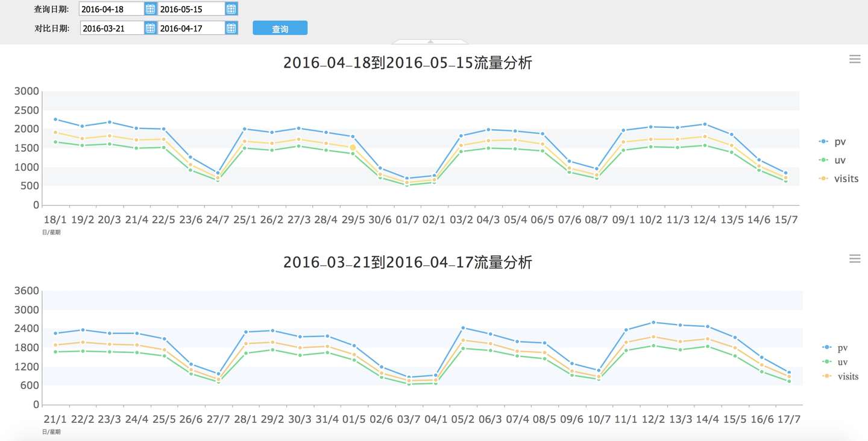868x441 pixels.
Task: Click the y-axis value 3600 in bottom chart
Action: click(27, 291)
